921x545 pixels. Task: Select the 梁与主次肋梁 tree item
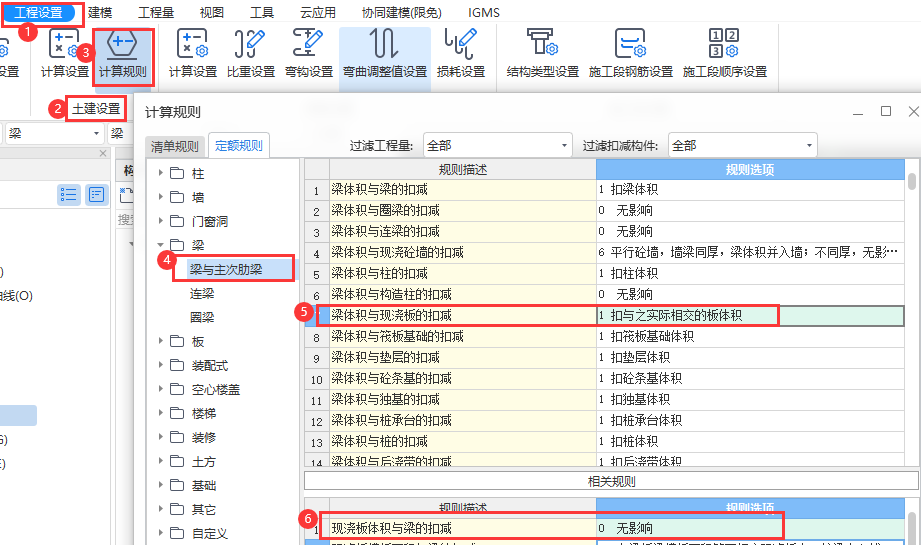(226, 270)
